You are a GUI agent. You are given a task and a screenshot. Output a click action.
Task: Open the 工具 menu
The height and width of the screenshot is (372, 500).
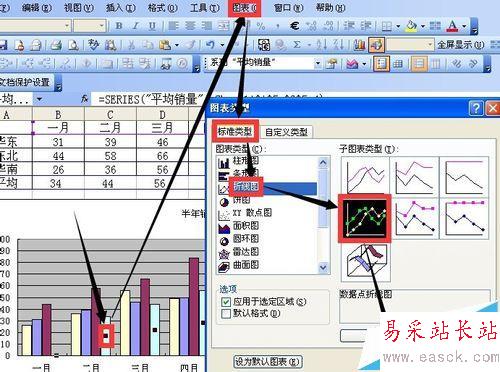(x=204, y=8)
